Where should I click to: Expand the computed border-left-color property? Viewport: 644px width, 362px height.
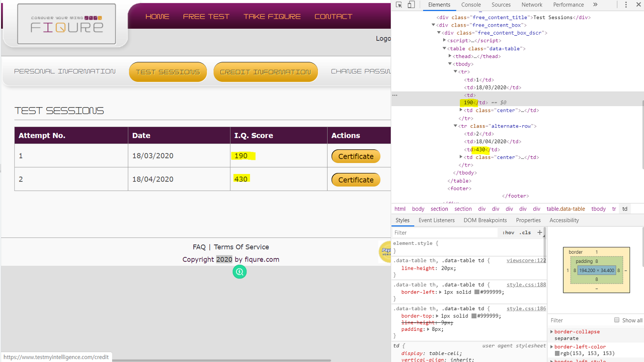pos(552,347)
